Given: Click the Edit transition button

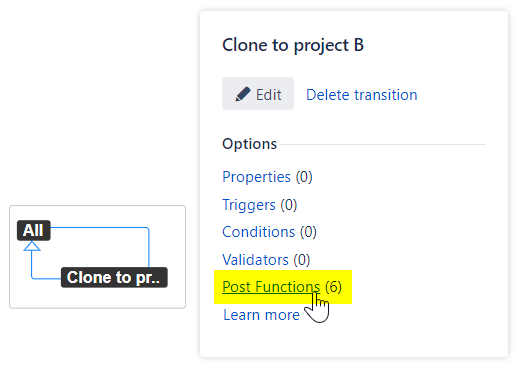Looking at the screenshot, I should 258,94.
